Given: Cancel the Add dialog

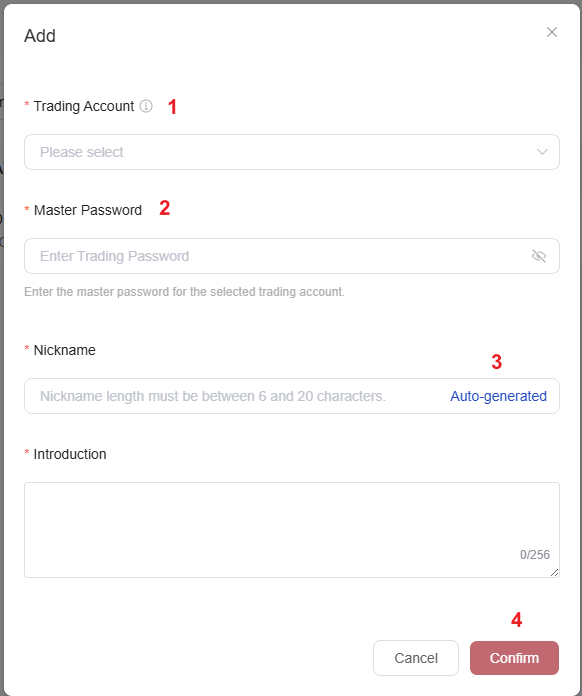Looking at the screenshot, I should click(416, 658).
